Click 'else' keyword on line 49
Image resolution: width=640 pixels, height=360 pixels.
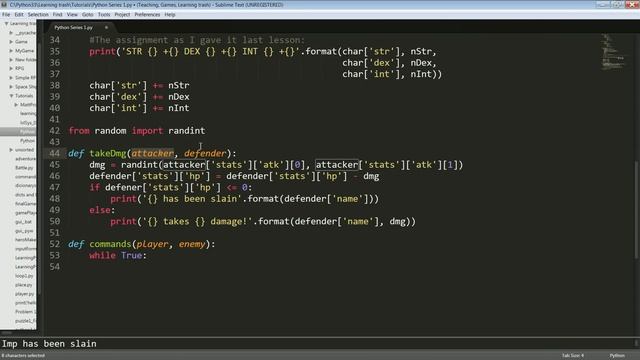point(100,210)
